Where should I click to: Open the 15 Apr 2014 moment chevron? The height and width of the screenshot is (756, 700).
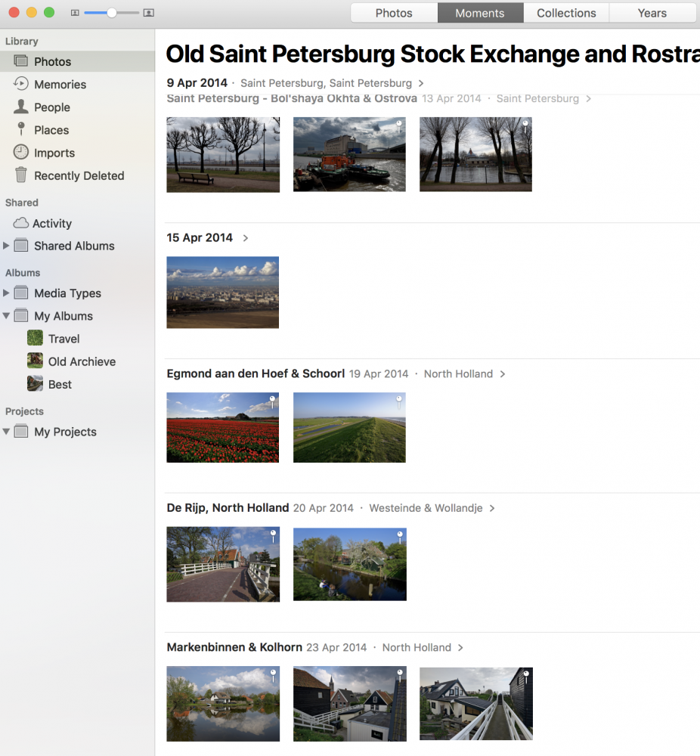(x=246, y=237)
